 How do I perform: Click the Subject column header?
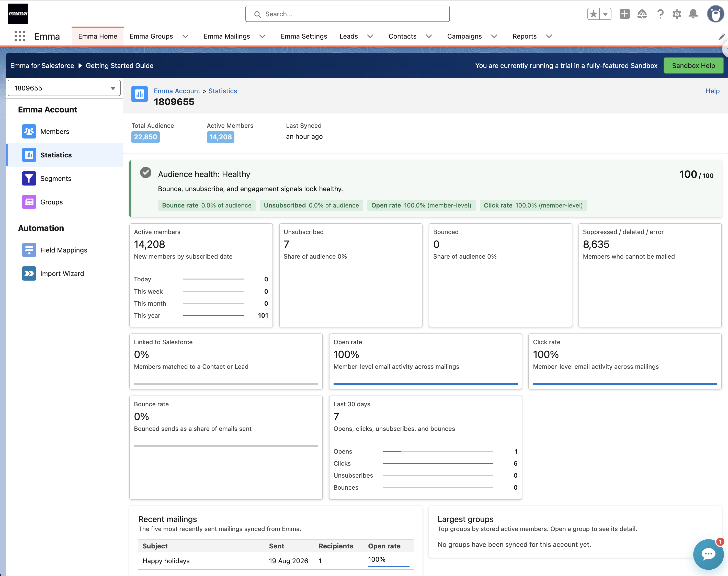[155, 546]
